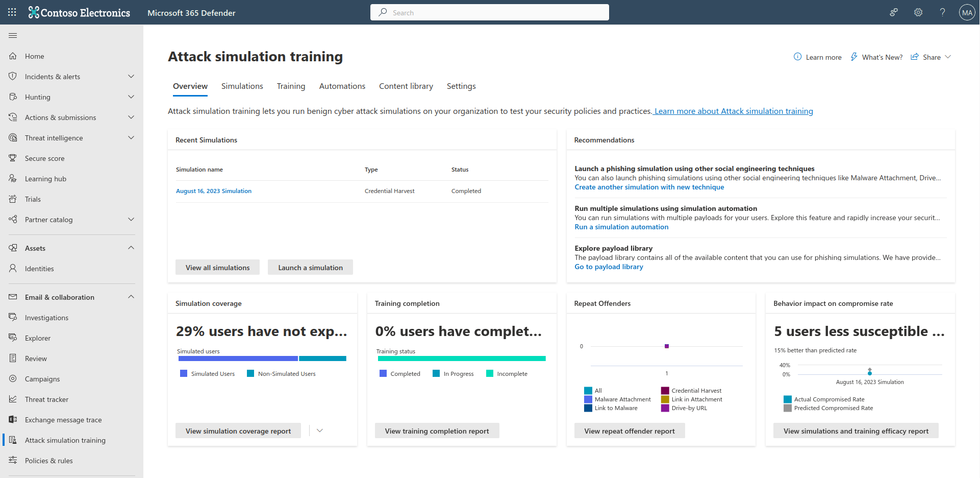
Task: Click the Partner catalog icon
Action: pos(13,220)
